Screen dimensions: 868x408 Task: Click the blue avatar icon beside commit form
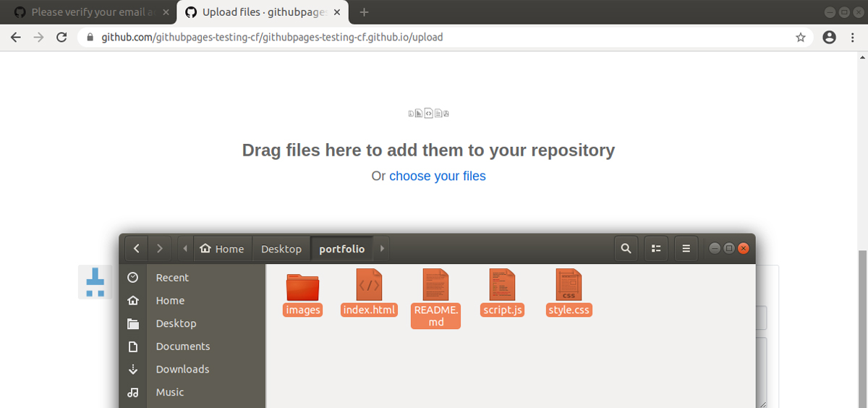click(x=95, y=282)
